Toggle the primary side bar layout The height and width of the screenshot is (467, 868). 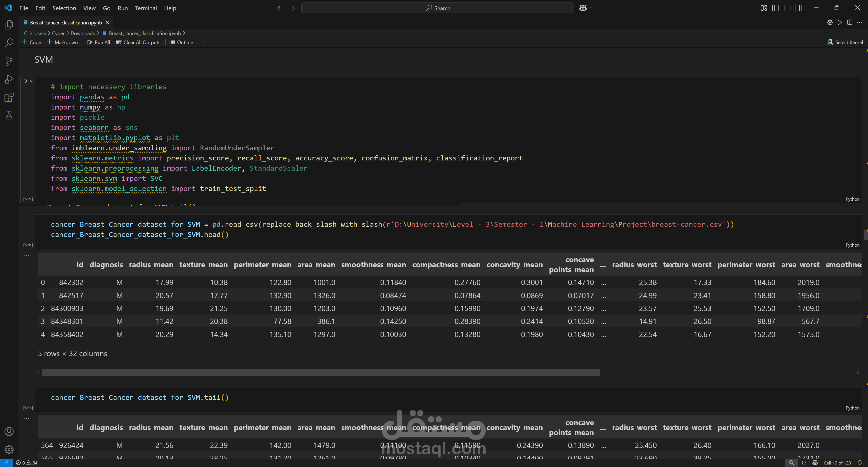[x=775, y=8]
